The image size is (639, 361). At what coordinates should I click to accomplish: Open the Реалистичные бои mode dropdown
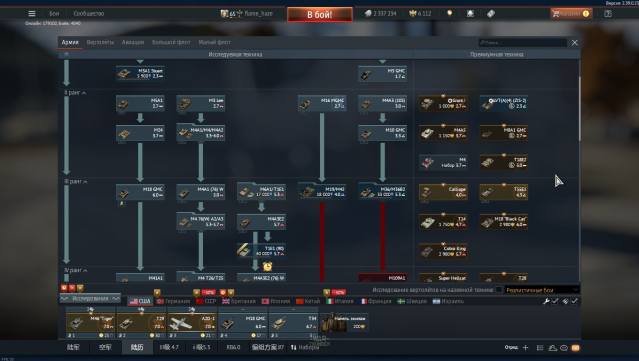point(542,290)
